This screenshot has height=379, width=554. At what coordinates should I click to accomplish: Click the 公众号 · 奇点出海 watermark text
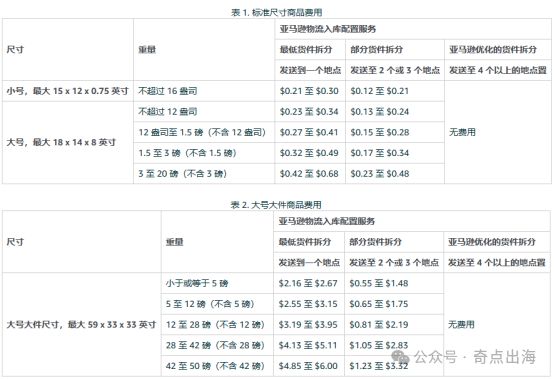click(x=475, y=357)
